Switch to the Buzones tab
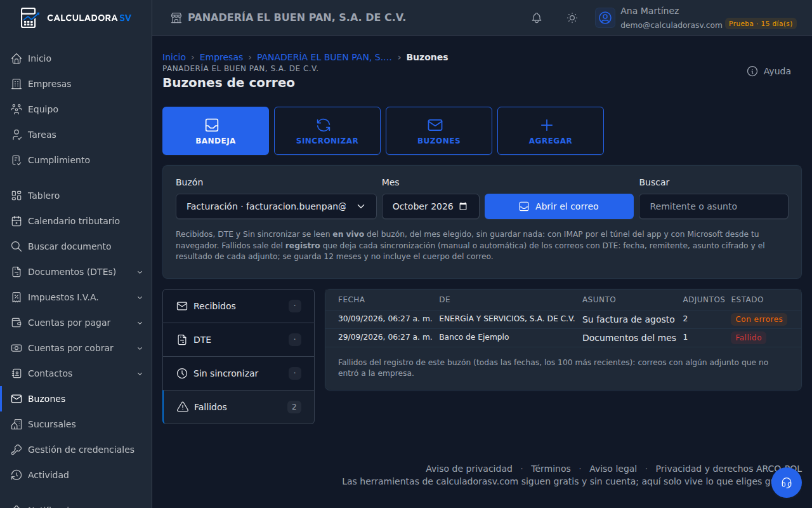The height and width of the screenshot is (508, 812). pyautogui.click(x=439, y=131)
